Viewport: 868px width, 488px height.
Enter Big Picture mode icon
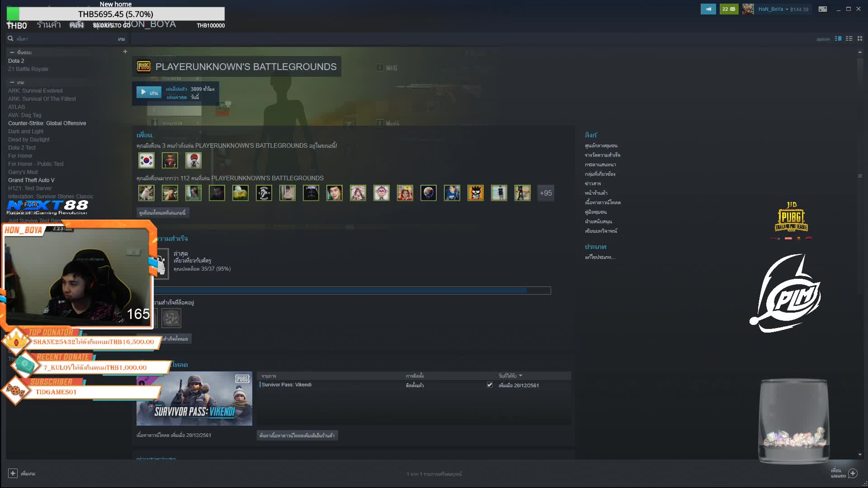[x=823, y=9]
